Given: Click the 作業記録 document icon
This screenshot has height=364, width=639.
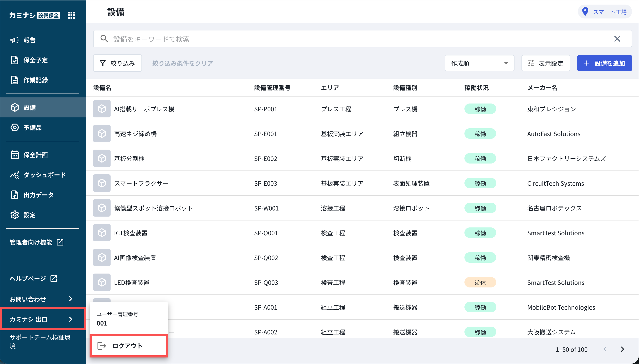Looking at the screenshot, I should pyautogui.click(x=15, y=80).
